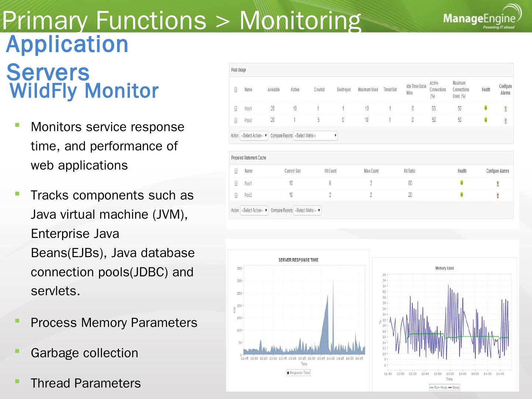Viewport: 532px width, 399px height.
Task: Click the Hit Count column header
Action: tap(330, 171)
